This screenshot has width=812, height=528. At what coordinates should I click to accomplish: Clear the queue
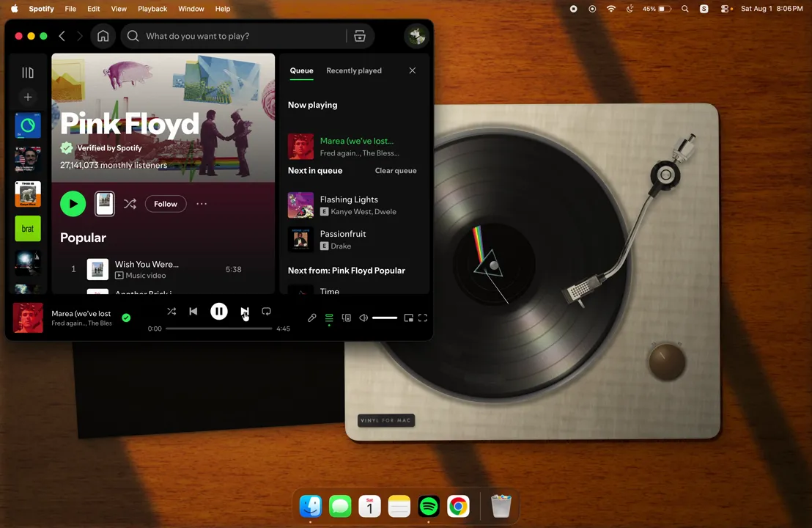(396, 170)
